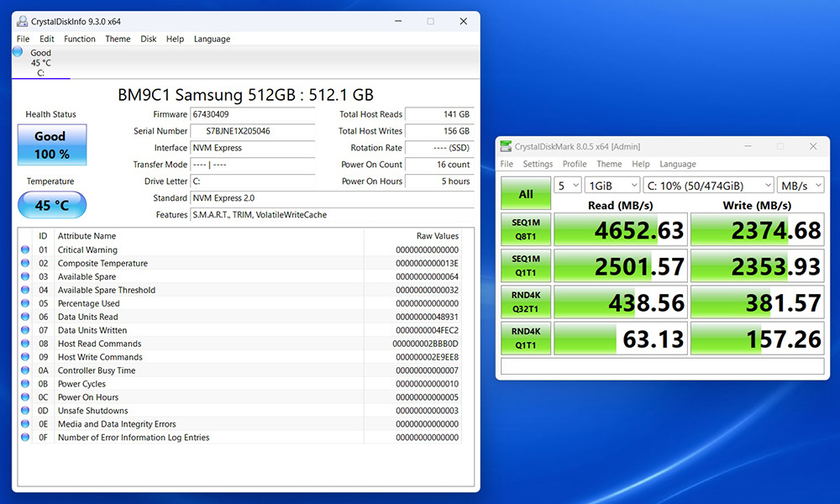The height and width of the screenshot is (504, 840).
Task: Click the Serial Number field S7BJNE1X205046
Action: (x=252, y=131)
